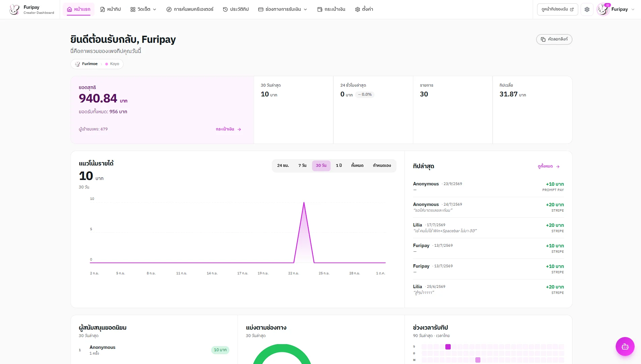
Task: Click the tip page icon beside หน้าทิป
Action: [x=103, y=9]
